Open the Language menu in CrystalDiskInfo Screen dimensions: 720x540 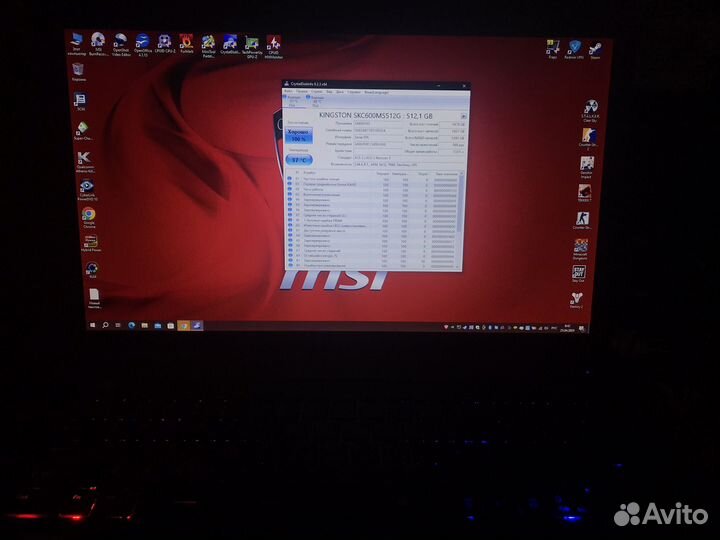(377, 92)
